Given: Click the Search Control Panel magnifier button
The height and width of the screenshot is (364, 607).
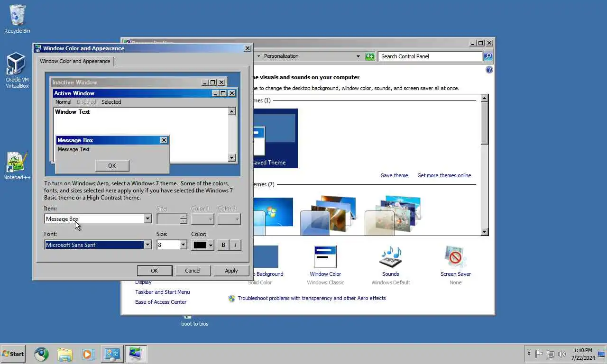Looking at the screenshot, I should [x=488, y=56].
